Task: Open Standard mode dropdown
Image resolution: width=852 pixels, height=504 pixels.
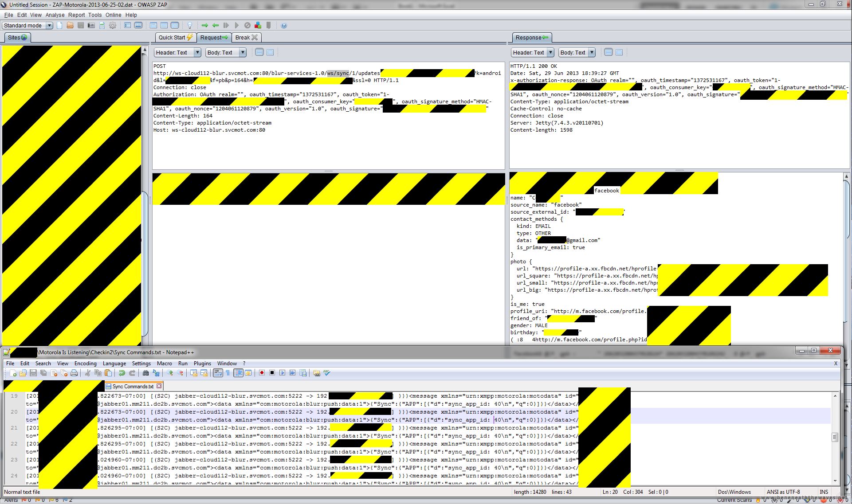Action: [x=27, y=26]
